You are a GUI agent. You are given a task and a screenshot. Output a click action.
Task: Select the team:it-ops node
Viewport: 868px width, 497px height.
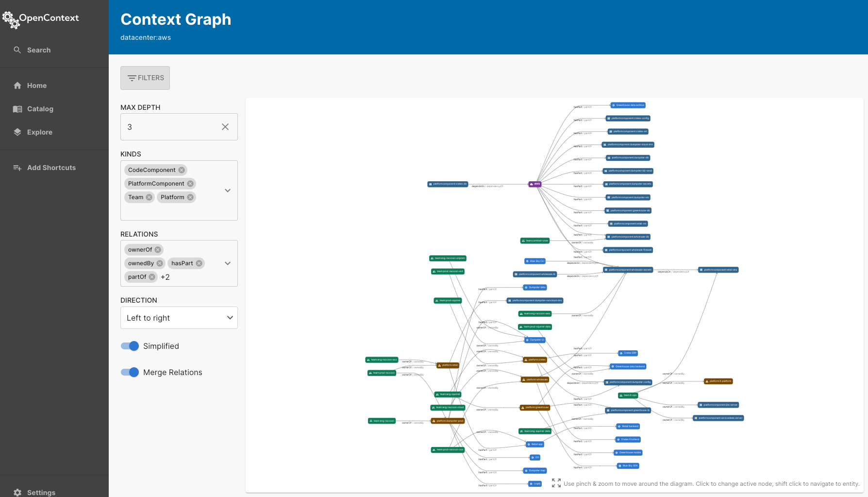coord(628,395)
